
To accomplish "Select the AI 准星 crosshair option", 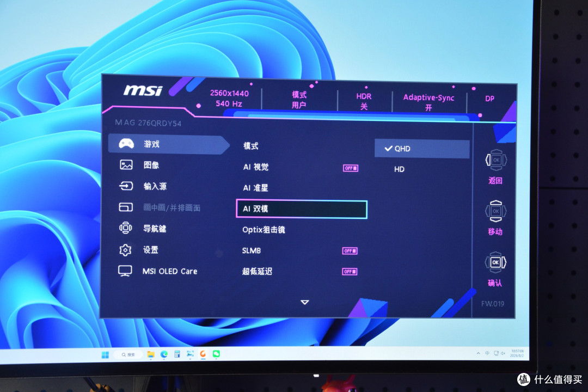I will (255, 187).
